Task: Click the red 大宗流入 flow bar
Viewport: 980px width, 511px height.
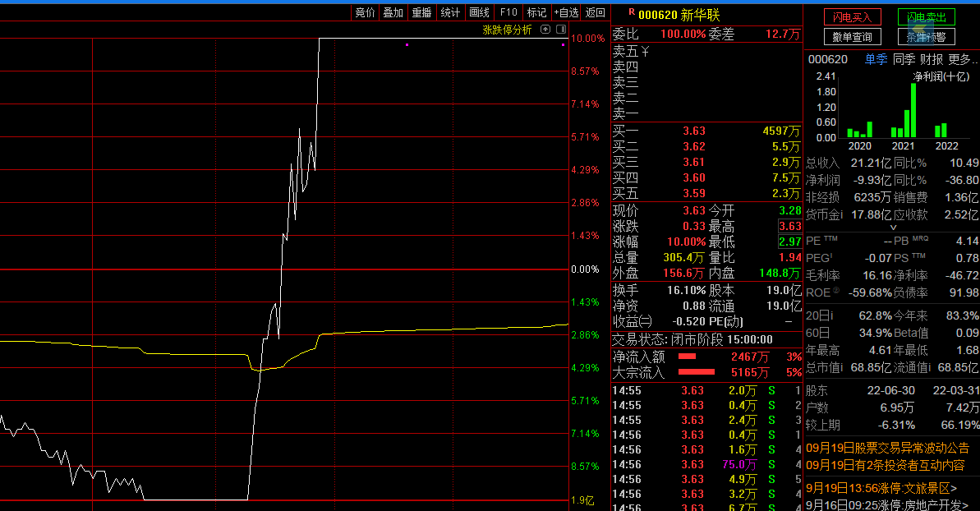Action: (697, 373)
